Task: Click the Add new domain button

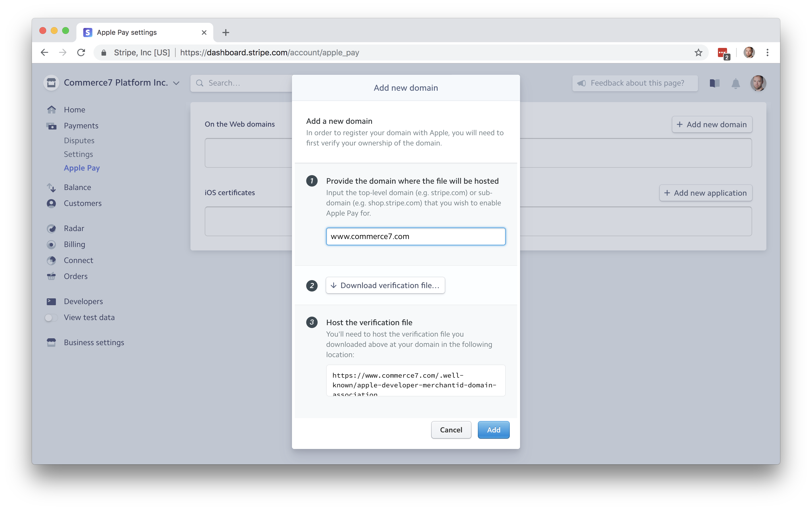Action: tap(712, 124)
